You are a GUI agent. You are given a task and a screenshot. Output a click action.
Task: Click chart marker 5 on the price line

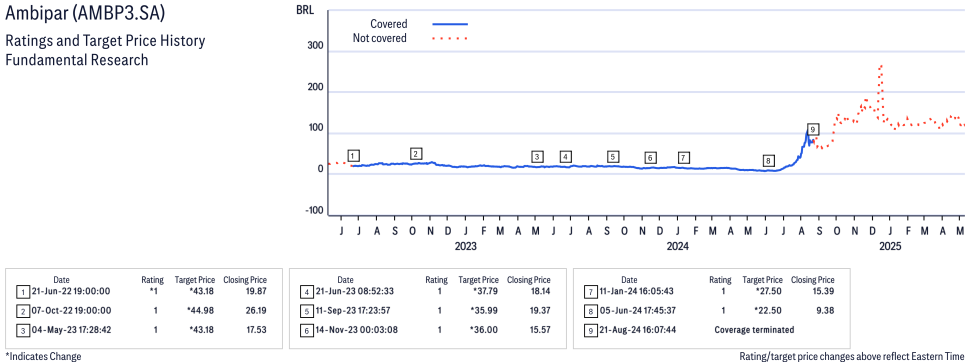pos(613,157)
